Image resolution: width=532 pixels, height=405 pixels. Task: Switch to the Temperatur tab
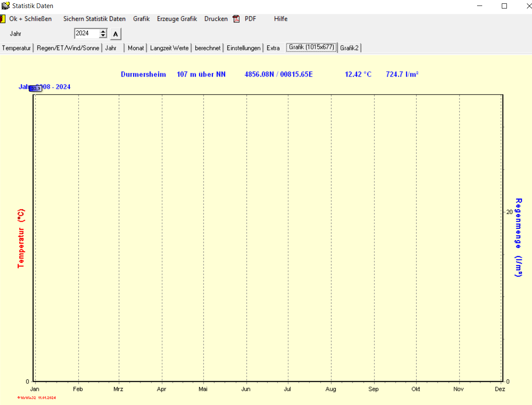point(17,48)
